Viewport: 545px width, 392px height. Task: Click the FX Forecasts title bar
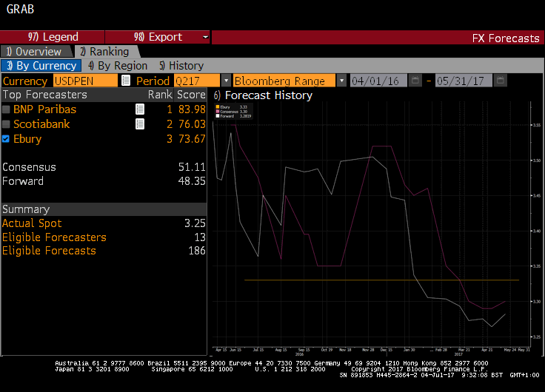(x=378, y=37)
